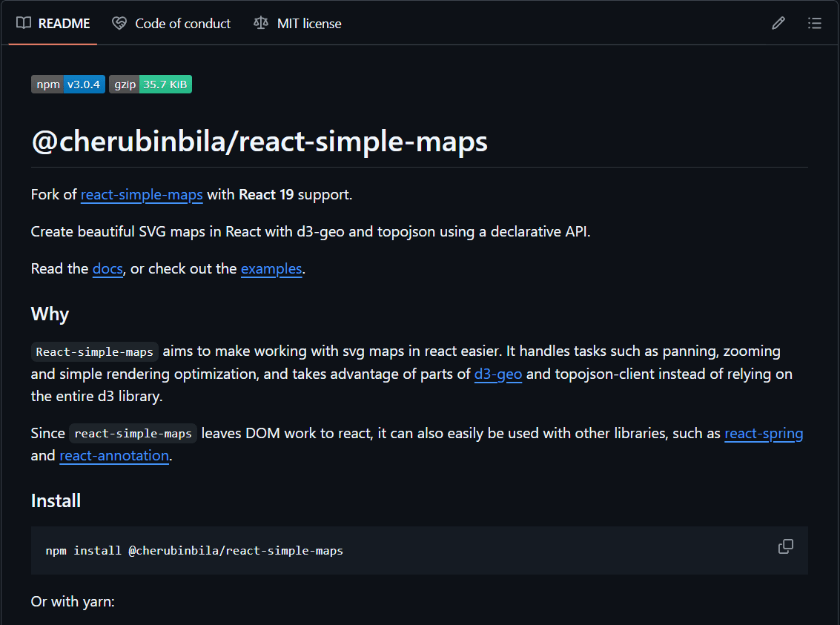Click the heart icon beside Code of conduct
This screenshot has height=625, width=840.
[x=119, y=23]
